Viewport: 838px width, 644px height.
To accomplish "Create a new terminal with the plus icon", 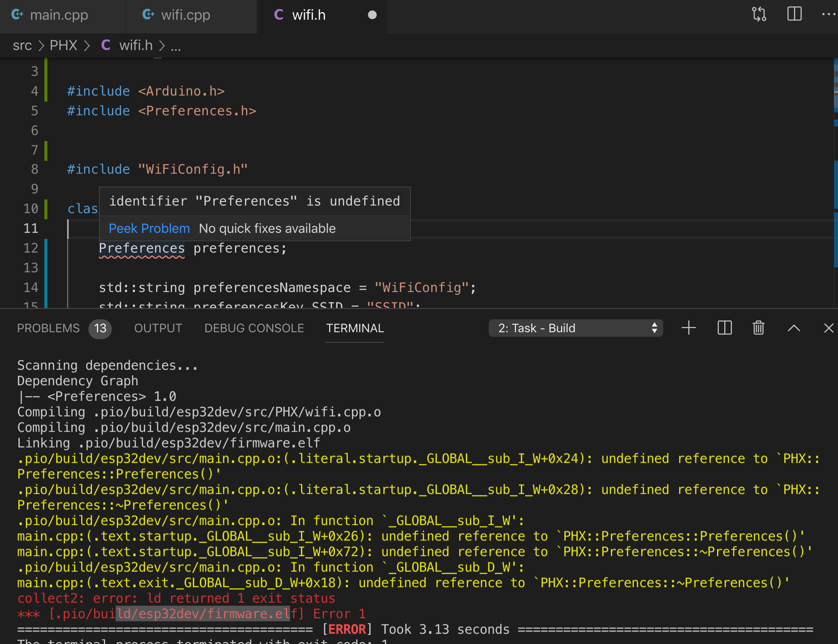I will [689, 328].
